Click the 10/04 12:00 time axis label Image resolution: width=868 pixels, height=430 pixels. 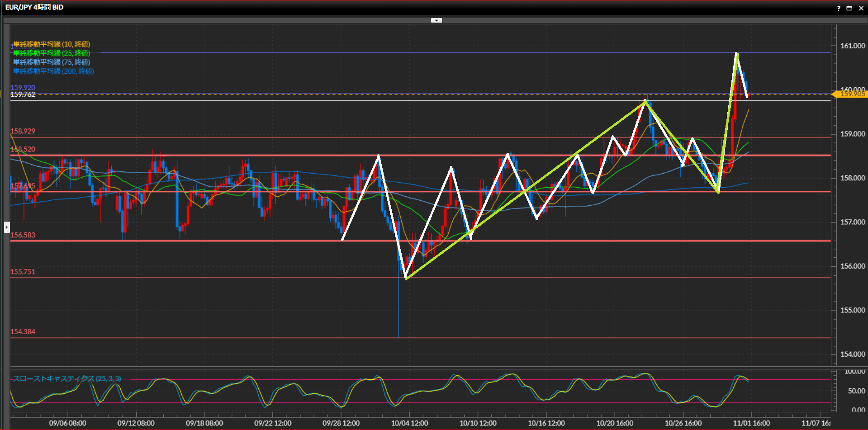(409, 423)
